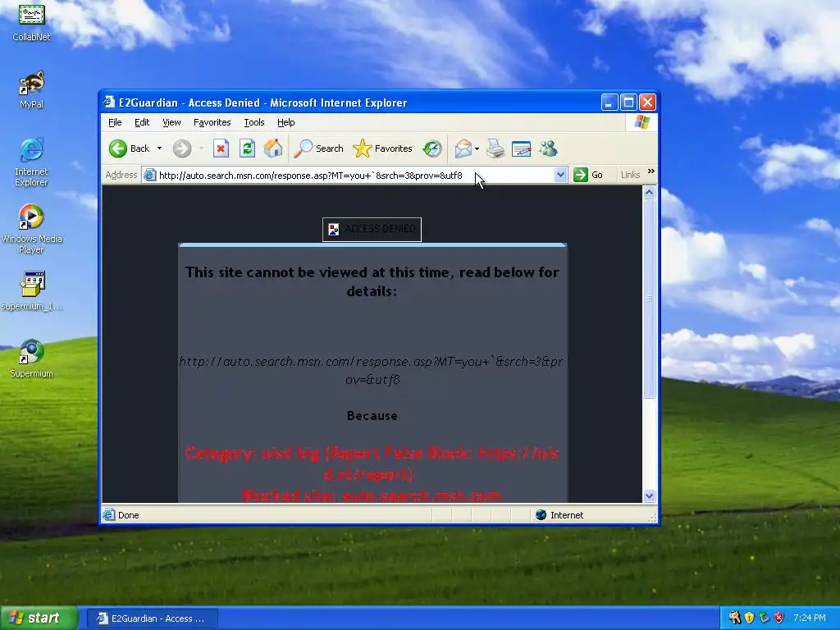
Task: Click the red Category report false block text
Action: tap(372, 464)
